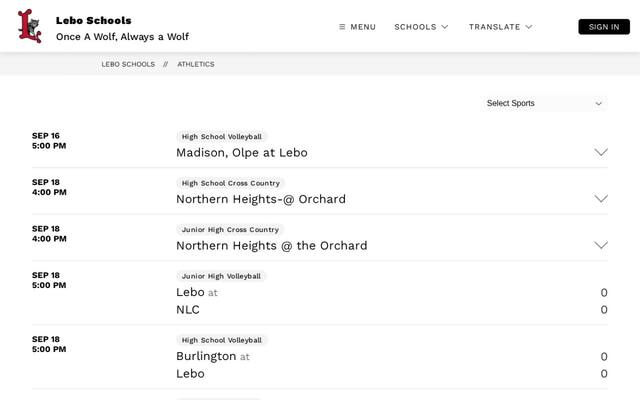This screenshot has width=640, height=400.
Task: Click Junior High Cross Country tag
Action: (230, 230)
